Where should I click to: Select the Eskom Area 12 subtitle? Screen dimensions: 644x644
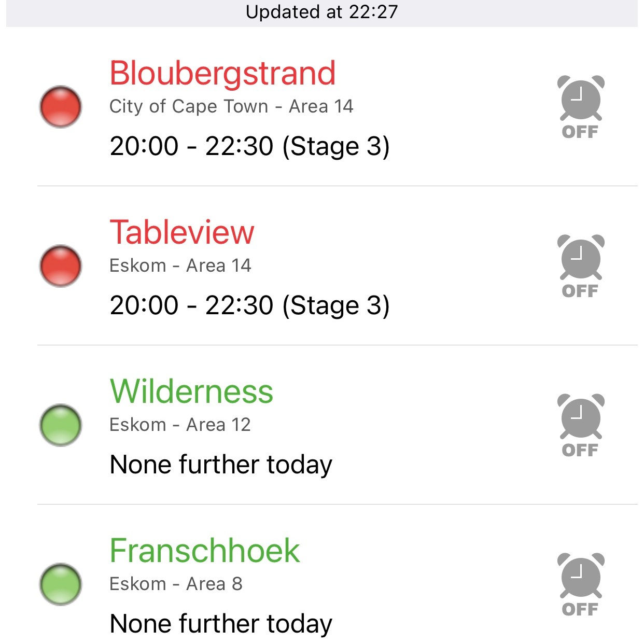[180, 425]
